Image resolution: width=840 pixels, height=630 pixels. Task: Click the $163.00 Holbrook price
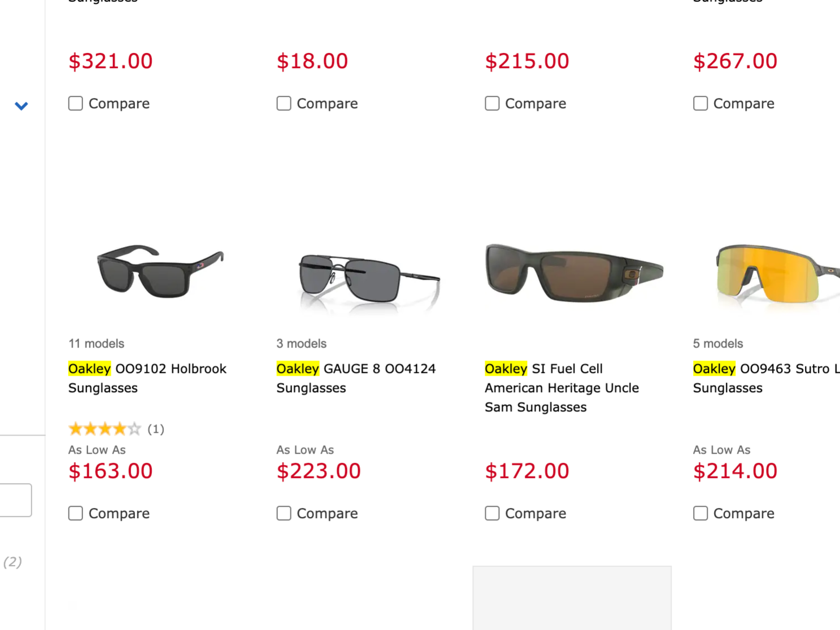point(111,471)
